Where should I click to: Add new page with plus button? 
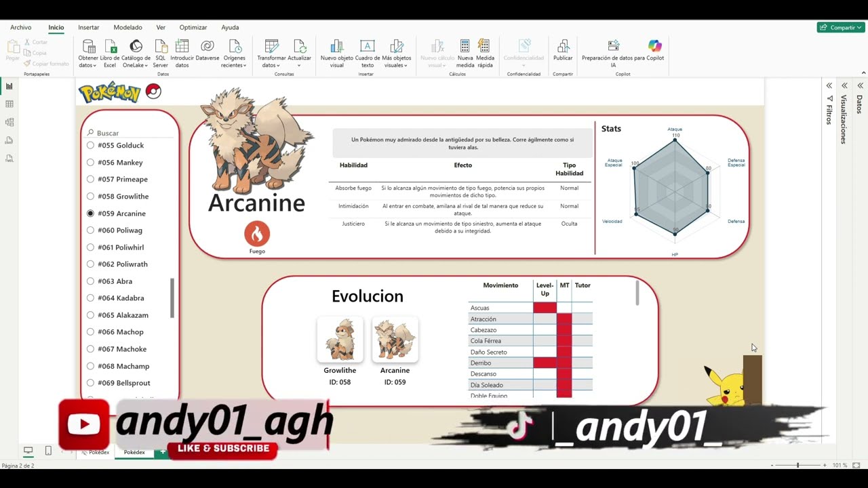click(x=163, y=451)
